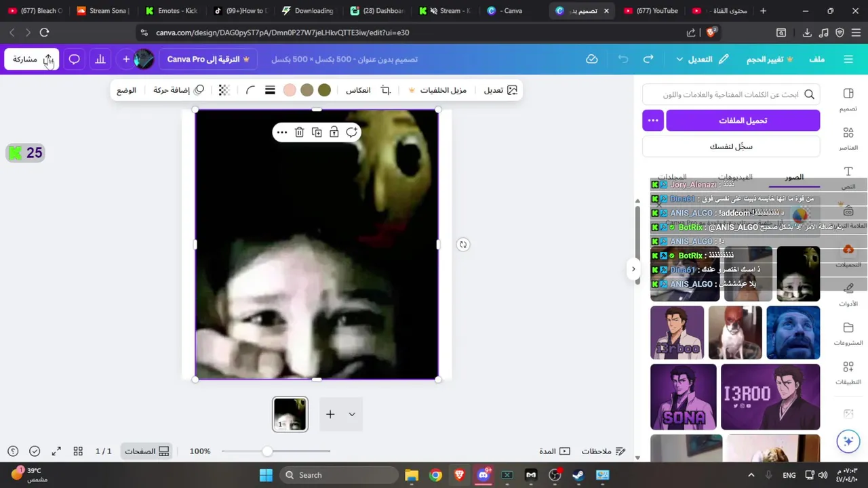Click انعكاس flip button
868x488 pixels.
[358, 90]
